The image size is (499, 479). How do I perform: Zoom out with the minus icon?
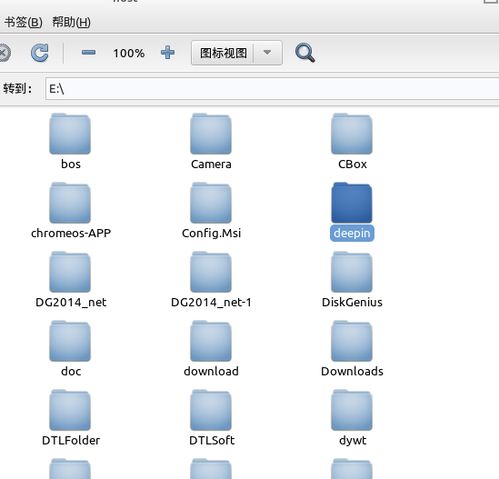(89, 52)
